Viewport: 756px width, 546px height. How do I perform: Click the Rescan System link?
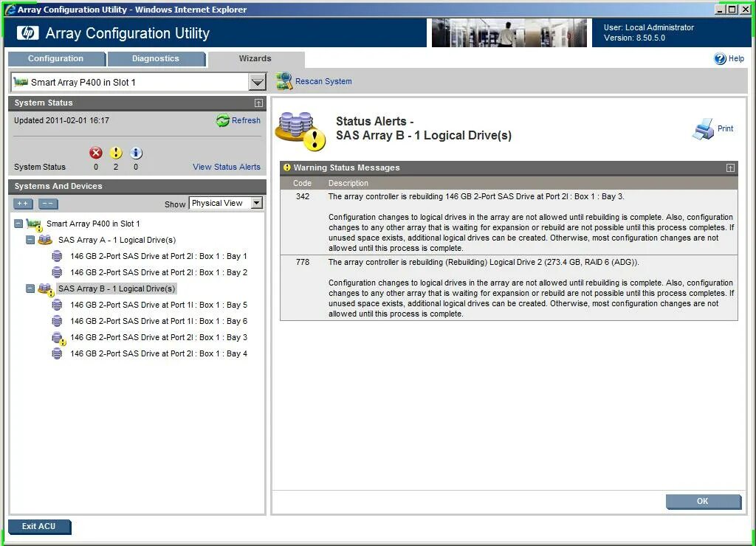point(323,81)
